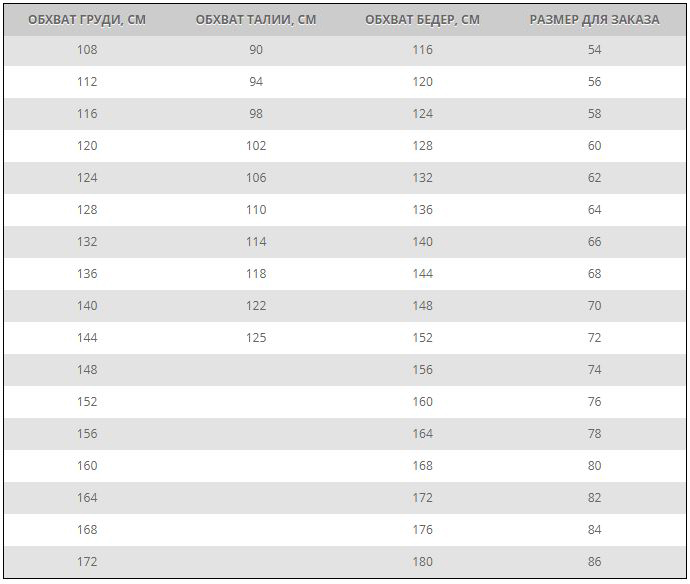Click the ОБХВАТ БЕДЕР, СМ column header
The image size is (690, 584).
[422, 20]
